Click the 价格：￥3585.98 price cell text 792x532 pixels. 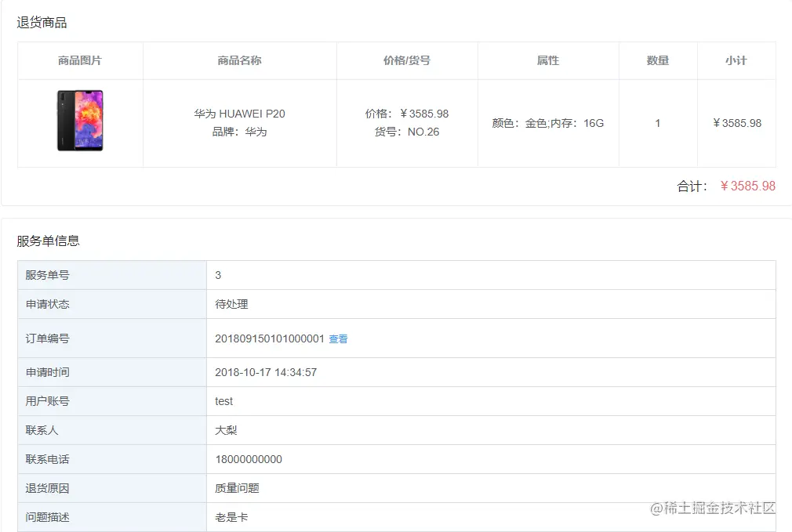click(407, 114)
